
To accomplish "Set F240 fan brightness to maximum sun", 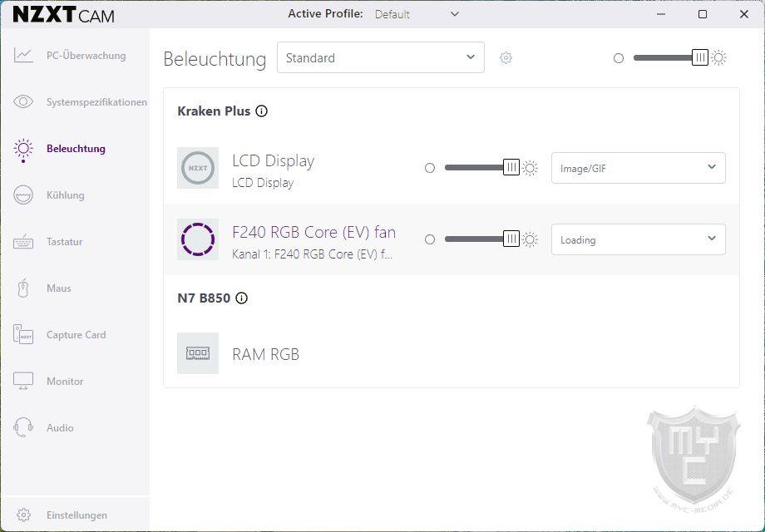I will click(530, 239).
